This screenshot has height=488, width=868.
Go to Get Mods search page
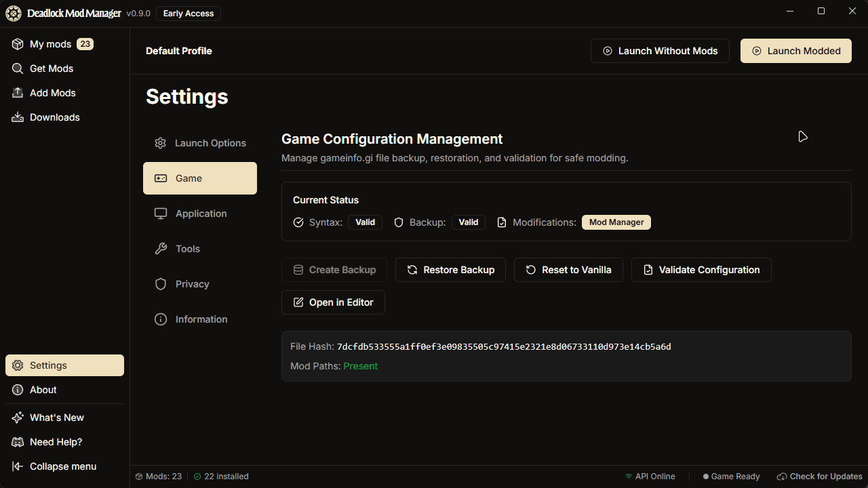51,68
